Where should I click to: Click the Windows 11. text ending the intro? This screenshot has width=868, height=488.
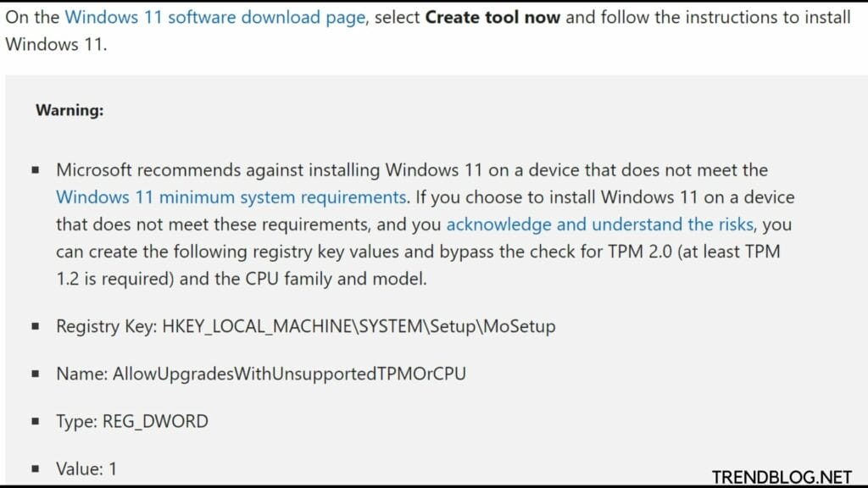[56, 44]
